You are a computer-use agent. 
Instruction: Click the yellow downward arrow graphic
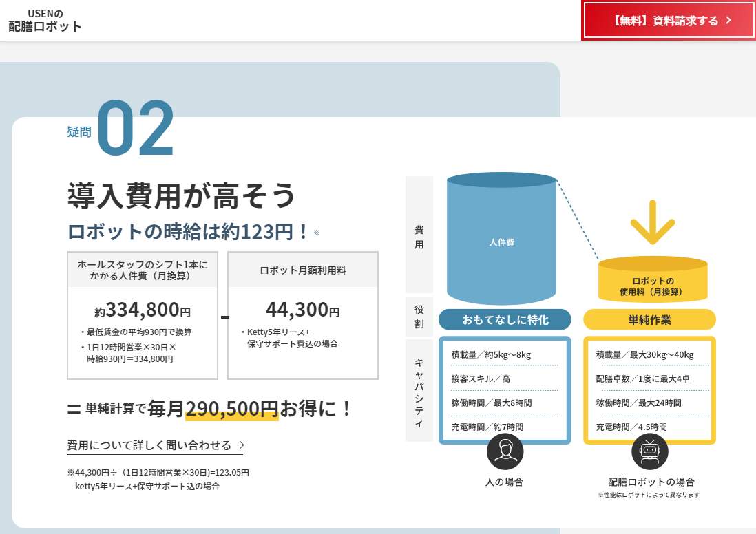pos(651,222)
